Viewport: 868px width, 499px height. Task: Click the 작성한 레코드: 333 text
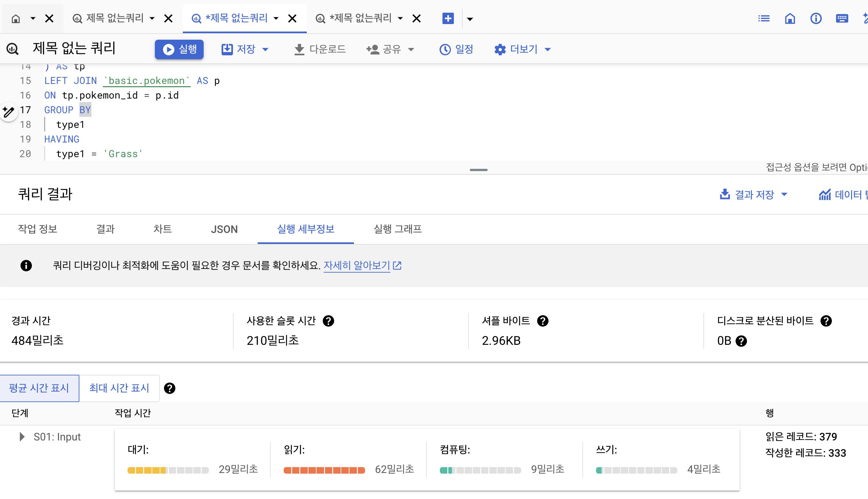(806, 453)
